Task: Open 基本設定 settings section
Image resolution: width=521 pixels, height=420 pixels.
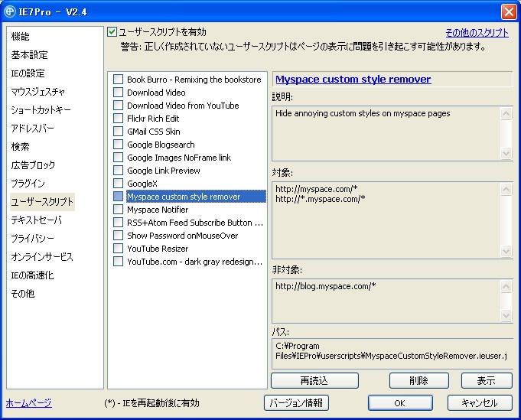Action: [x=30, y=55]
